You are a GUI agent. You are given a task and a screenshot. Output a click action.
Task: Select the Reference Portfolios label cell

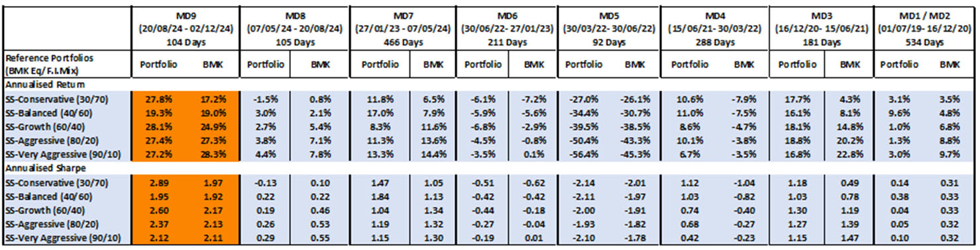coord(67,65)
